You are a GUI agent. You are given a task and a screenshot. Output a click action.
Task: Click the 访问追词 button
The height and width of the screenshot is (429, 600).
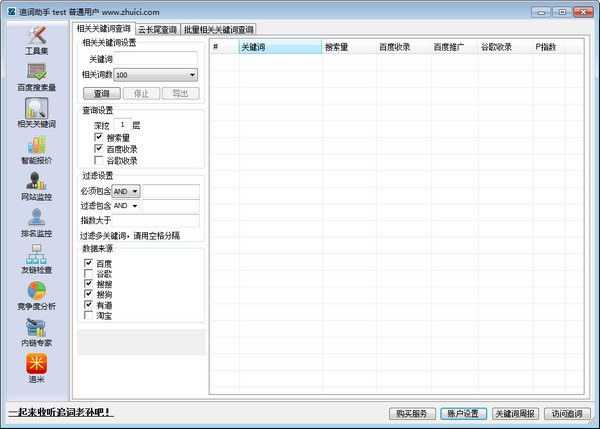point(567,413)
